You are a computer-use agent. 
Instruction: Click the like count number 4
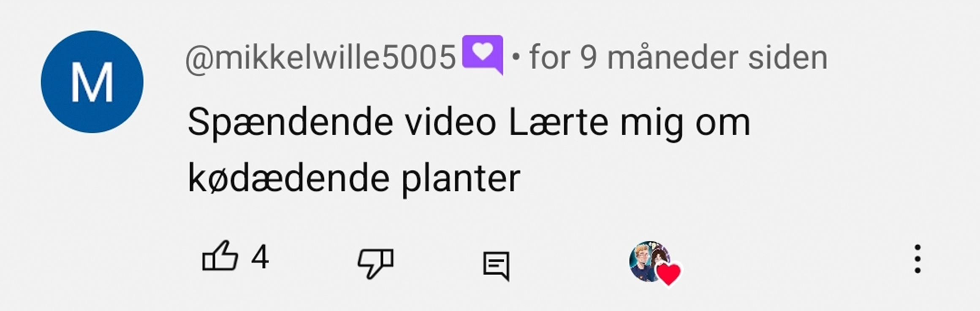pyautogui.click(x=260, y=257)
